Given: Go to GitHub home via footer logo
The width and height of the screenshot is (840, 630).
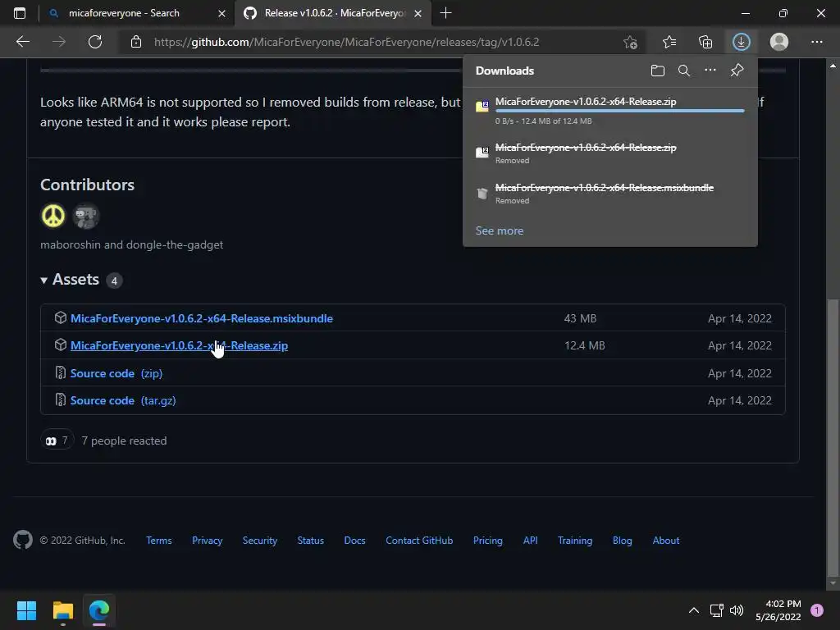Looking at the screenshot, I should [23, 540].
